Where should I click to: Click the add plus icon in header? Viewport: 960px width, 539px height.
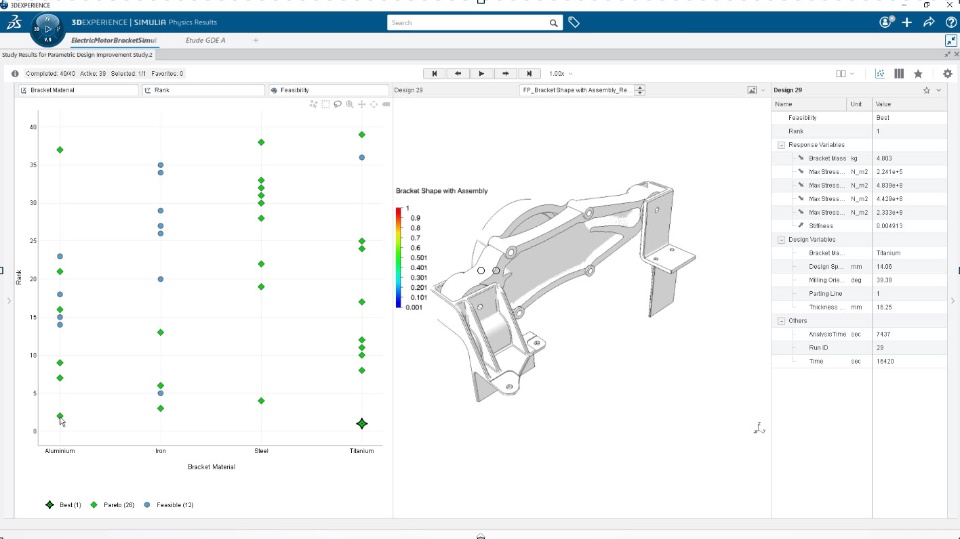tap(907, 22)
